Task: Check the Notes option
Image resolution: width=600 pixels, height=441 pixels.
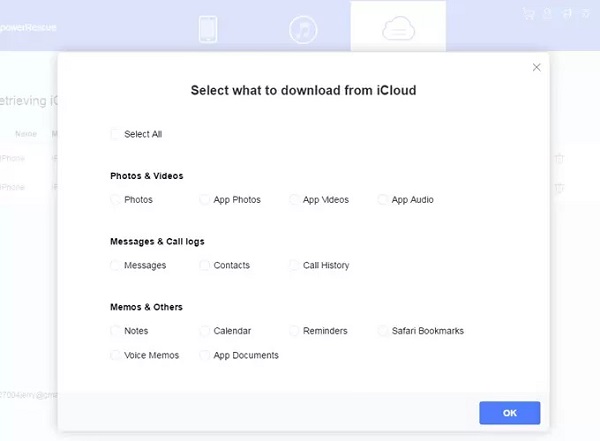Action: point(116,331)
